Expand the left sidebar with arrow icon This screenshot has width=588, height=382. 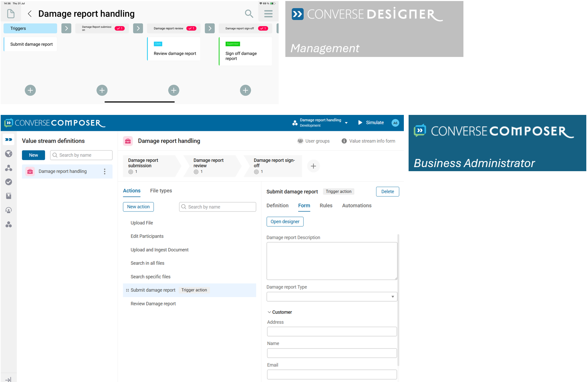coord(9,379)
